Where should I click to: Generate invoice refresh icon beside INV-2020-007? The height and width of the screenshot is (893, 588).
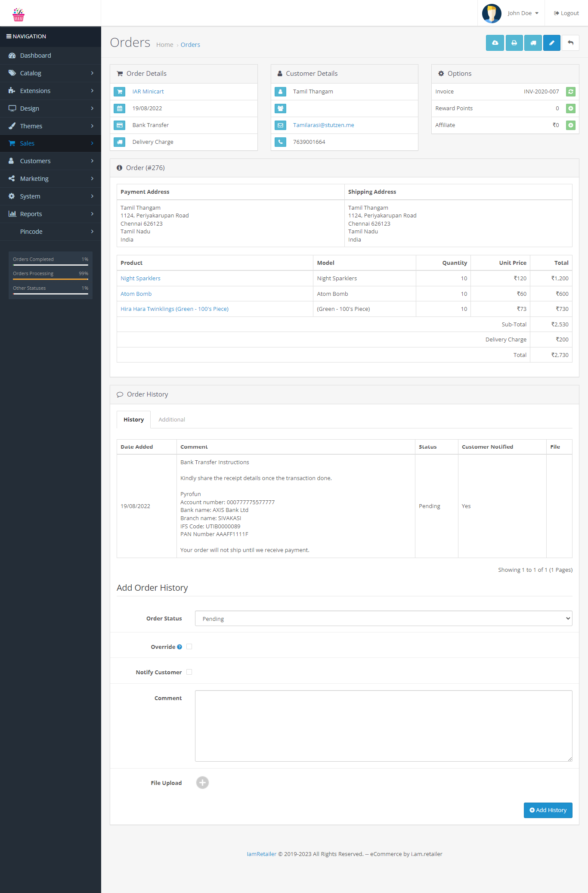pyautogui.click(x=571, y=92)
